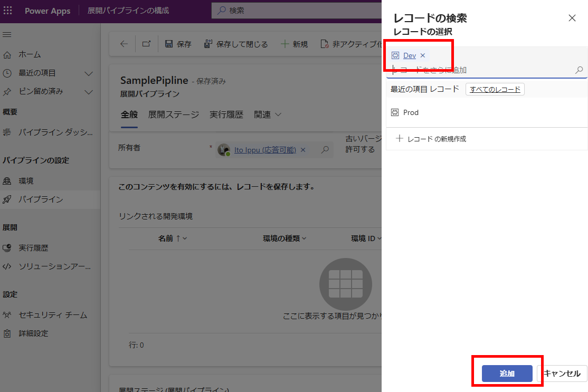Click the キャンセル button

pos(562,374)
